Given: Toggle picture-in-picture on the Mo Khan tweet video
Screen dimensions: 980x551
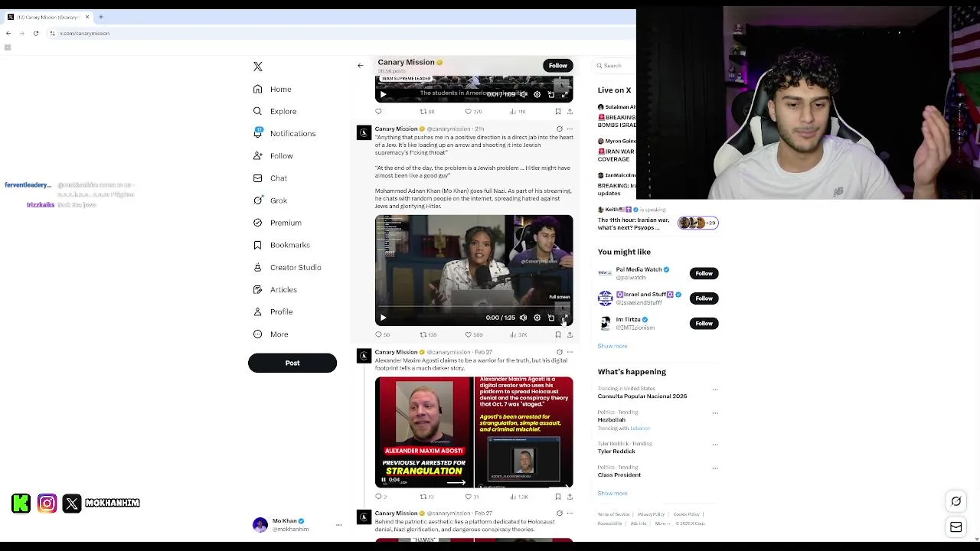Looking at the screenshot, I should (550, 318).
